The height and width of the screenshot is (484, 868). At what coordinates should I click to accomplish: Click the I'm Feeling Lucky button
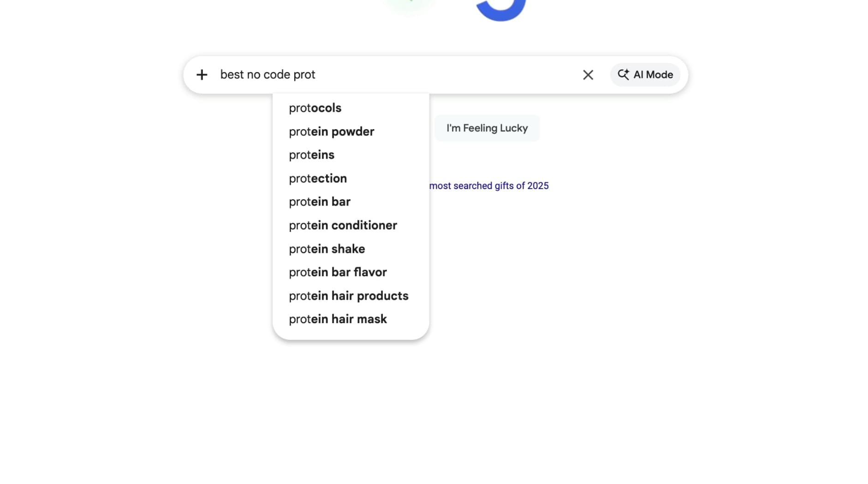487,128
